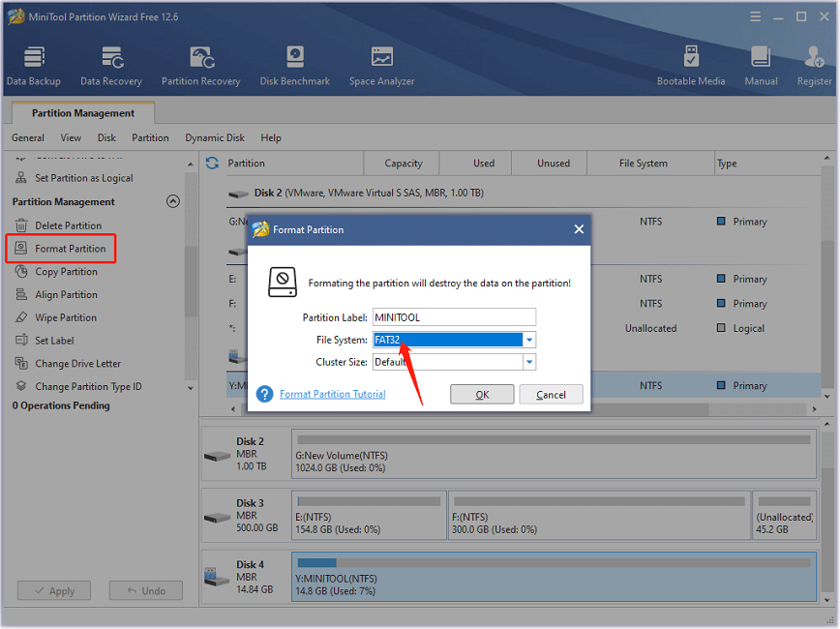Select G:New Volume partition in disk map
Viewport: 840px width, 629px height.
(554, 456)
